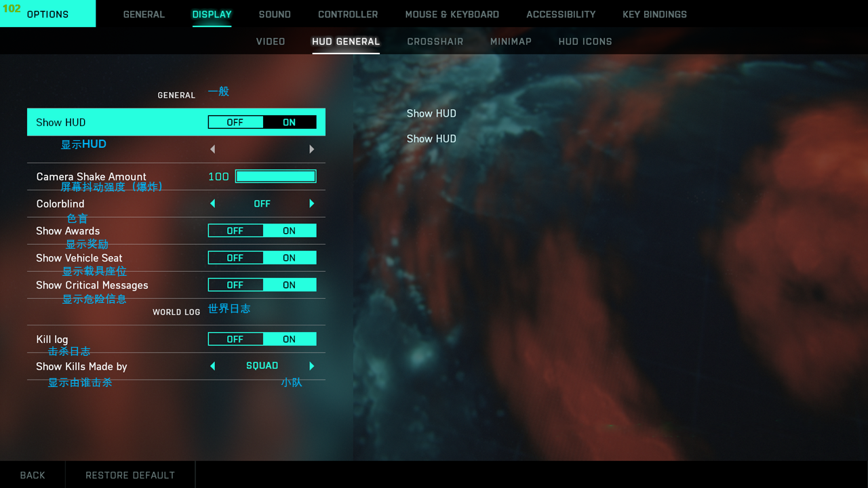Click the GENERAL section header in panel
The width and height of the screenshot is (868, 488).
(x=176, y=96)
